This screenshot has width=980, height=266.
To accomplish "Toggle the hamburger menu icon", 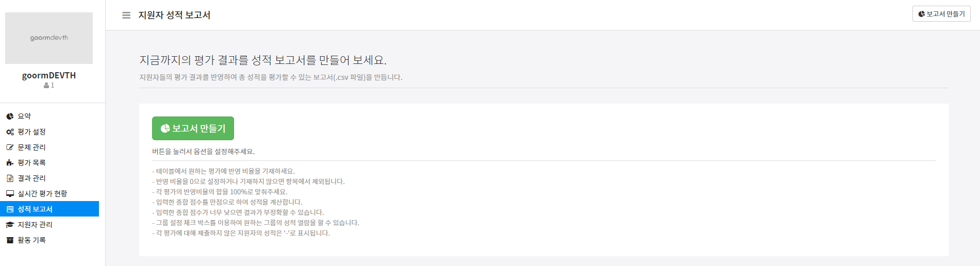I will [x=126, y=15].
